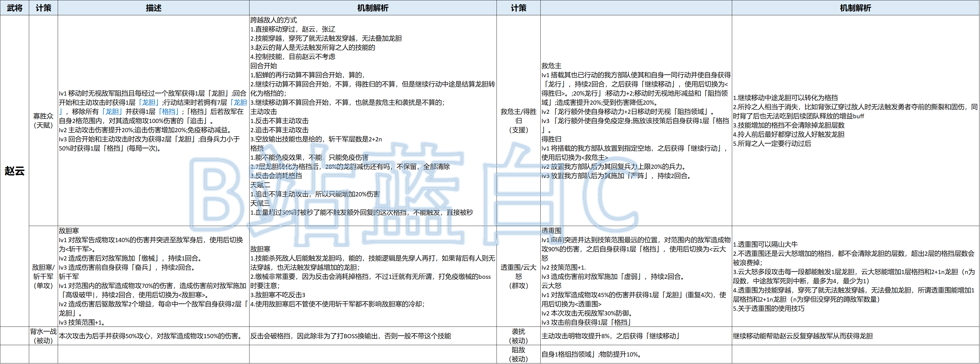The height and width of the screenshot is (364, 980).
Task: Click the 武将 column header
Action: coord(14,7)
